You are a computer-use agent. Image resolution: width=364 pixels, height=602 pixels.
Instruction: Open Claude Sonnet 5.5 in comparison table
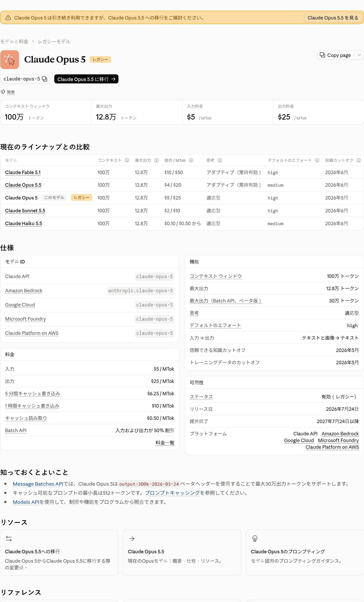pos(25,211)
